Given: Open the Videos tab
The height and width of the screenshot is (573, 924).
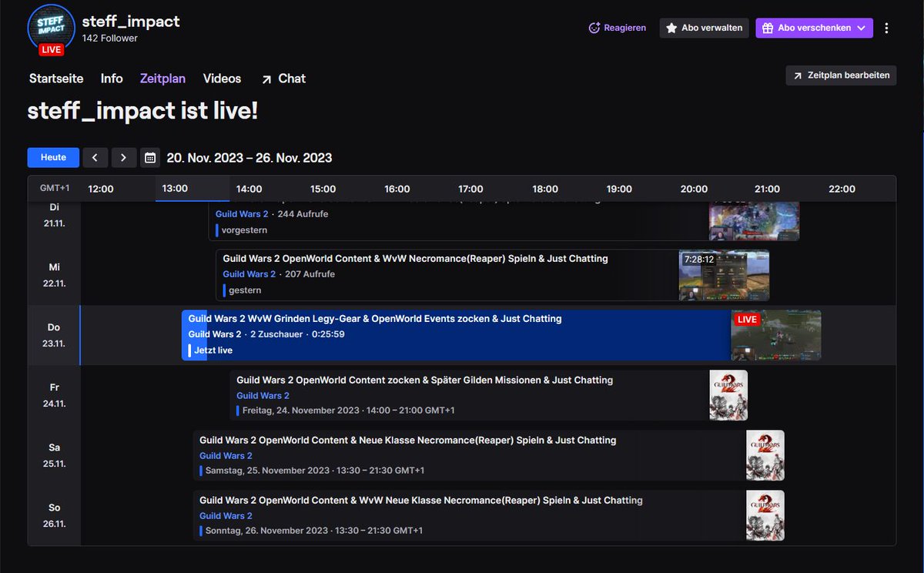Looking at the screenshot, I should [x=222, y=79].
